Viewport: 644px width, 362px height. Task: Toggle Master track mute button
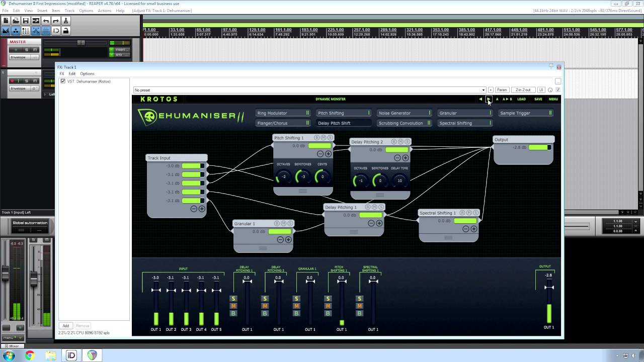coord(35,50)
